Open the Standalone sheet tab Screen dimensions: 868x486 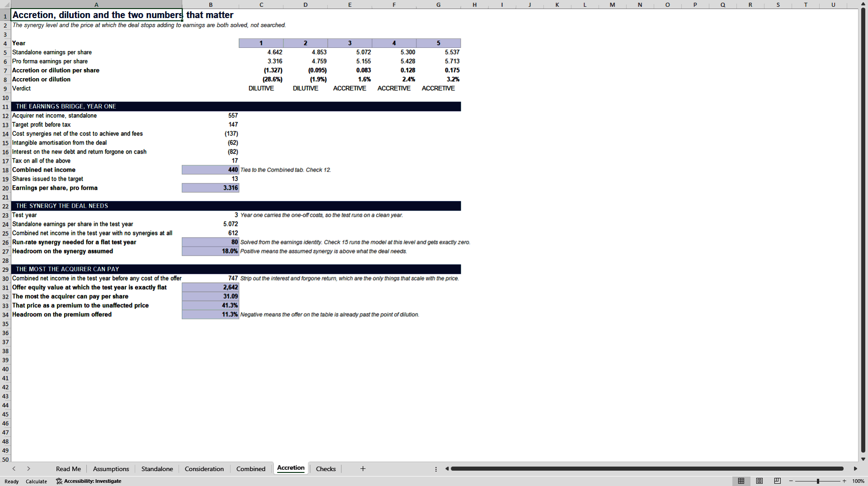click(157, 469)
